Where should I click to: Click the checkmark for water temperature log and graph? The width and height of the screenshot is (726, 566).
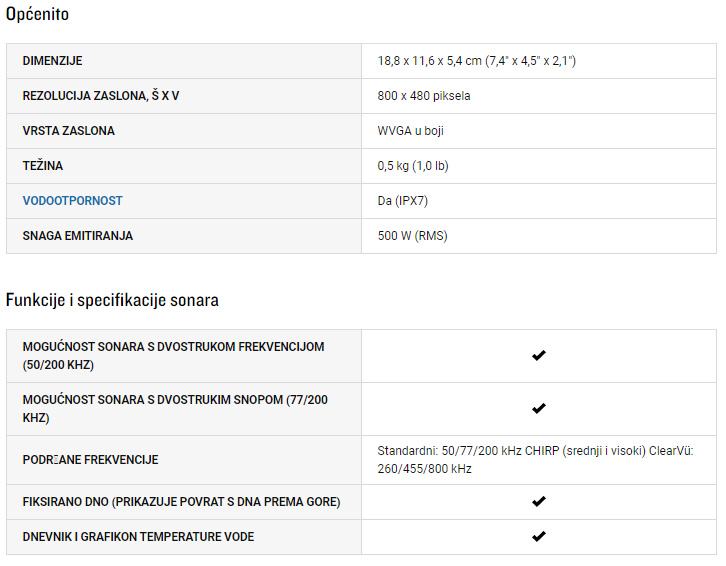point(538,537)
